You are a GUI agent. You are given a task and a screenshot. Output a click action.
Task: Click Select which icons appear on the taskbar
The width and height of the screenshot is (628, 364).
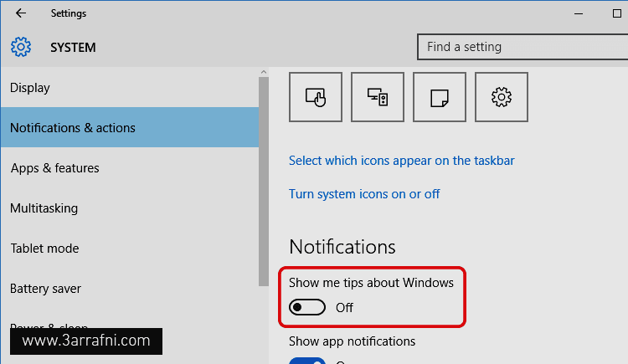(401, 161)
